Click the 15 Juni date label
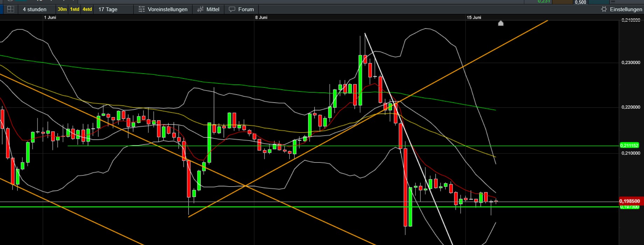644x245 pixels. coord(474,17)
